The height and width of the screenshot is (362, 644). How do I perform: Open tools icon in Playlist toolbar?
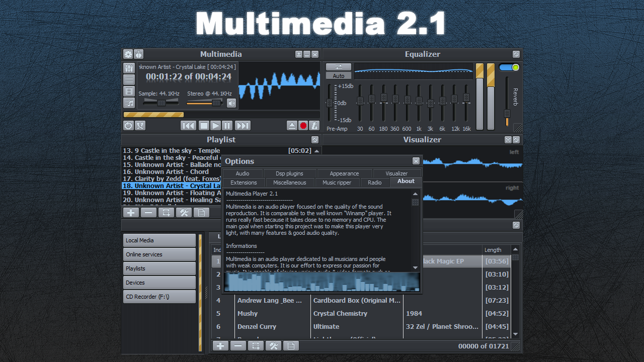184,213
